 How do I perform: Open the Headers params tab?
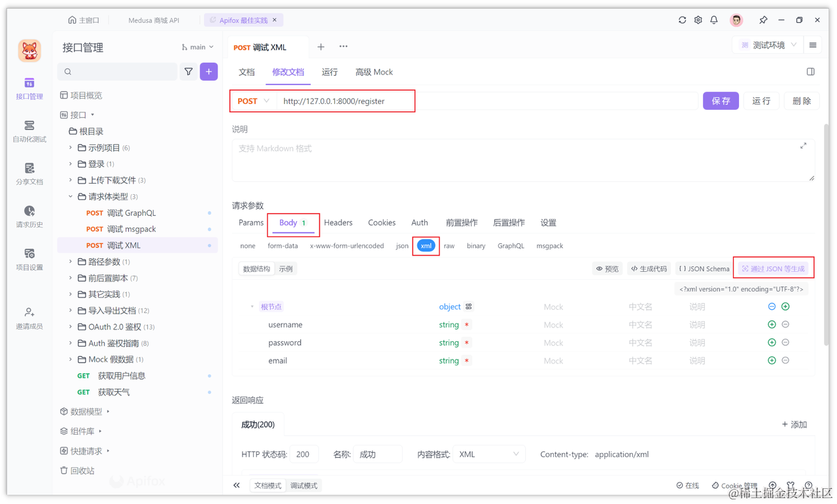pos(338,223)
